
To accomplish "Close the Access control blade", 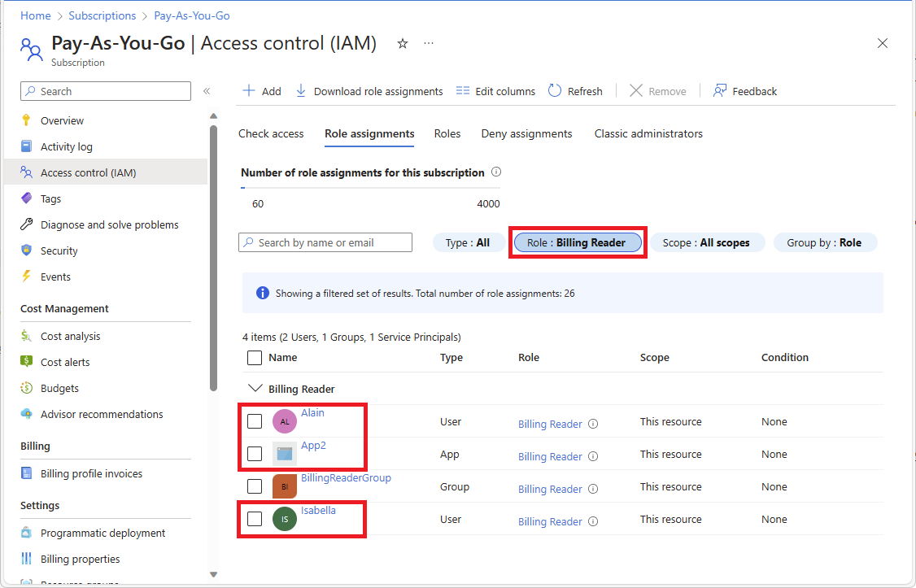I will pos(882,43).
